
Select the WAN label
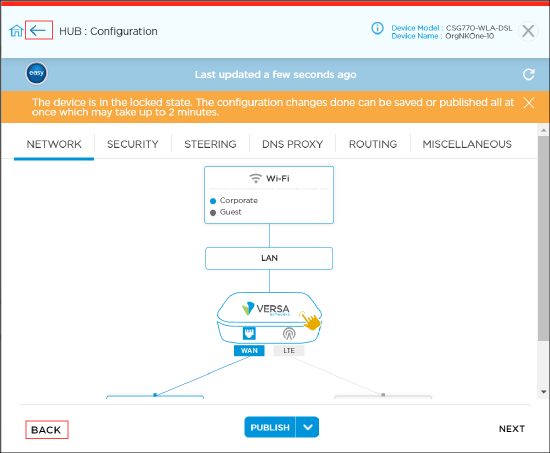[x=249, y=351]
